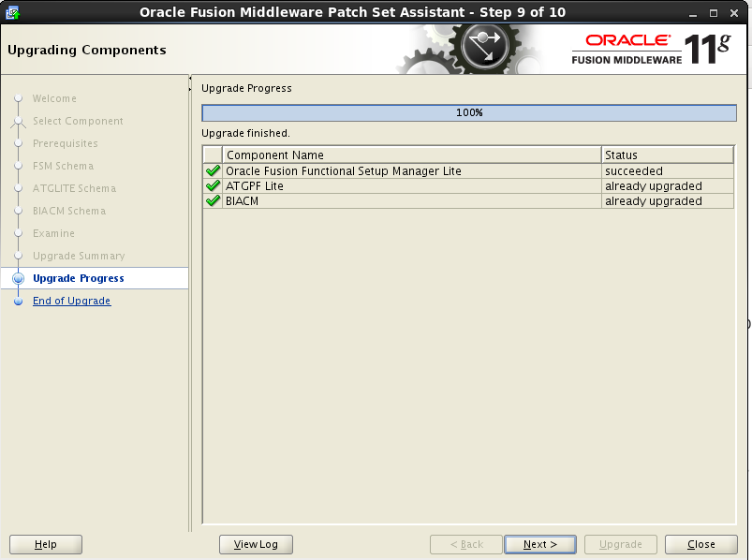Image resolution: width=752 pixels, height=560 pixels.
Task: Click the disabled Upgrade button
Action: tap(621, 544)
